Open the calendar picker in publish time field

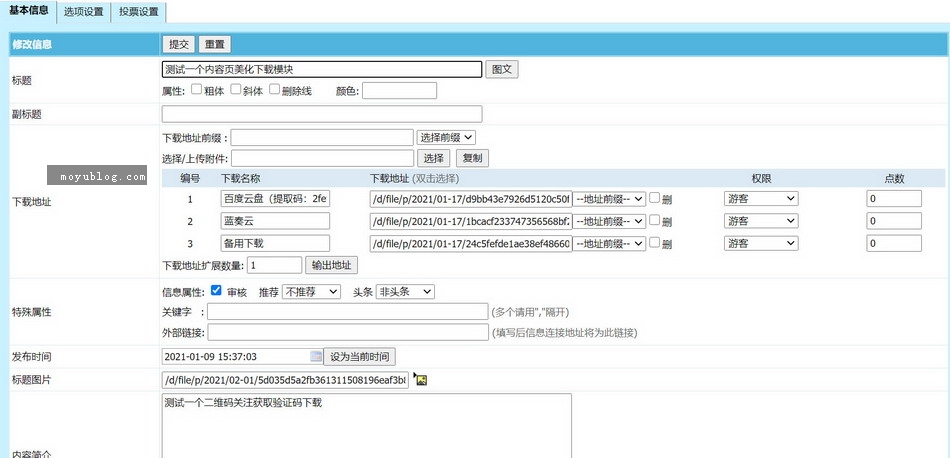pos(316,357)
